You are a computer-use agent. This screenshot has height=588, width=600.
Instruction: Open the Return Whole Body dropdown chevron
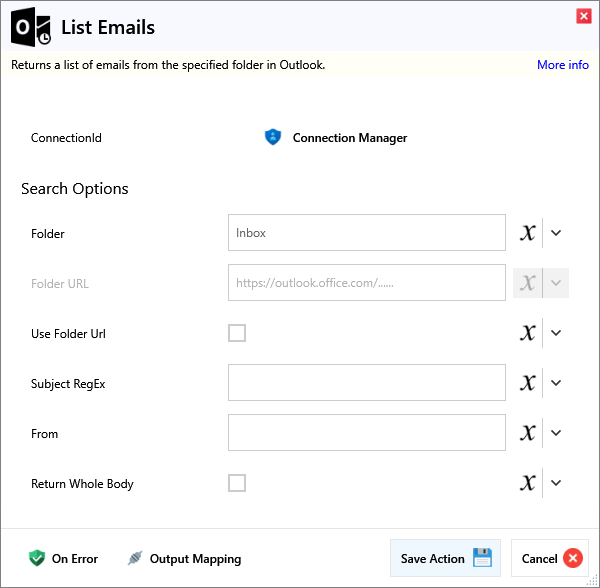pyautogui.click(x=557, y=483)
